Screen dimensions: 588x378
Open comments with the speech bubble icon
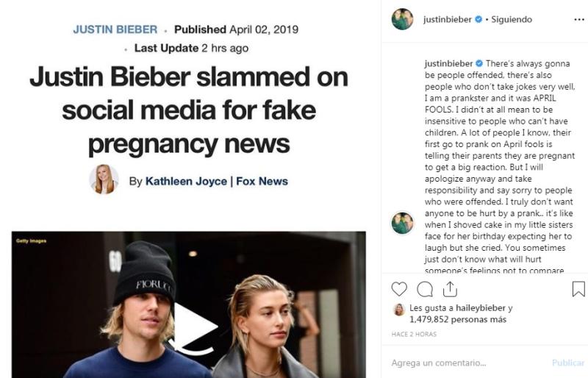pyautogui.click(x=425, y=288)
